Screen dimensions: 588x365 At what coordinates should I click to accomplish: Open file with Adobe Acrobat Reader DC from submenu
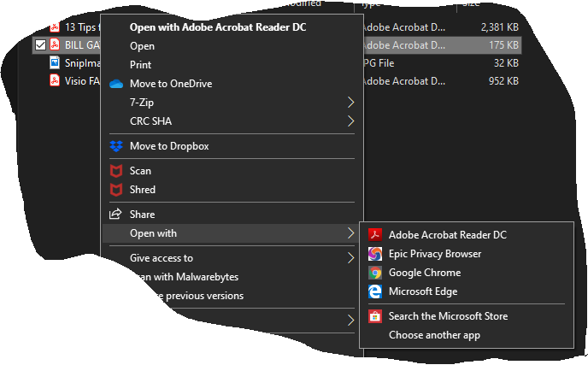[448, 235]
